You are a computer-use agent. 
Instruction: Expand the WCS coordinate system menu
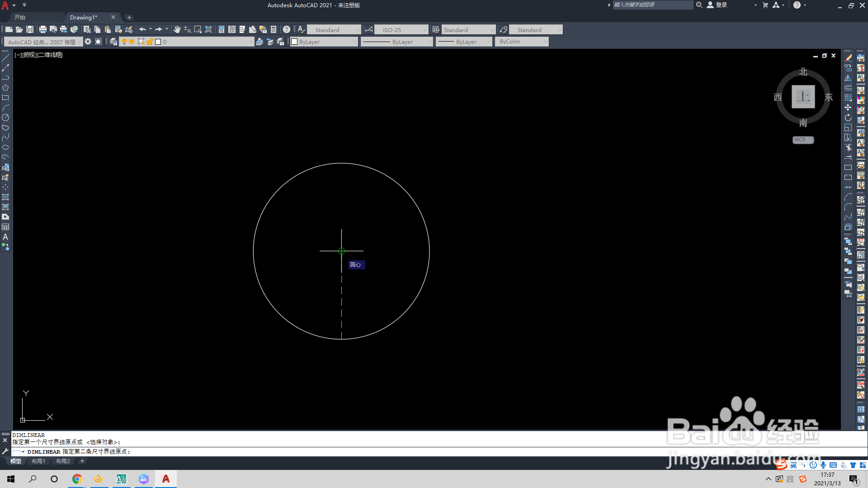click(803, 140)
